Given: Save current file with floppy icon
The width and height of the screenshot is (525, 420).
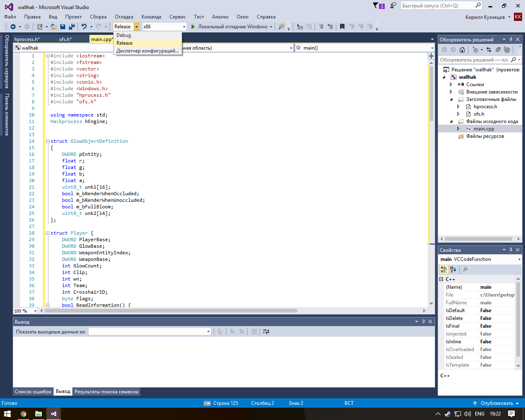Looking at the screenshot, I should click(63, 27).
